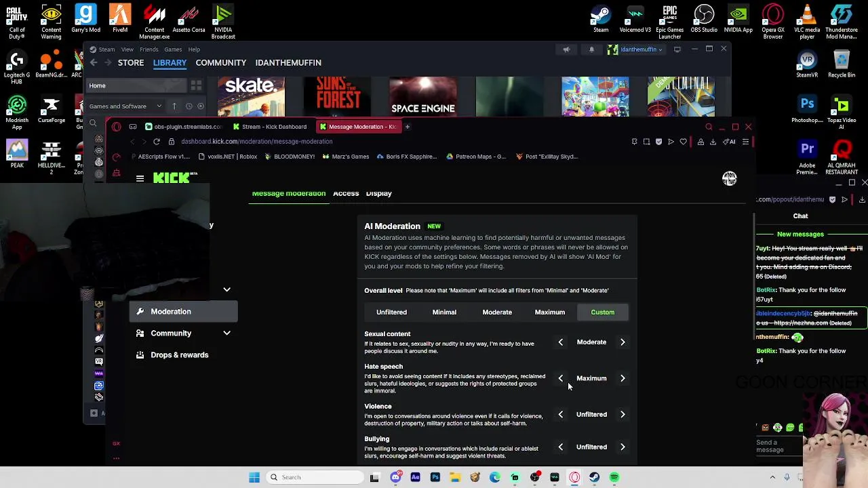Click the taskbar Search box
This screenshot has width=868, height=488.
pyautogui.click(x=315, y=477)
